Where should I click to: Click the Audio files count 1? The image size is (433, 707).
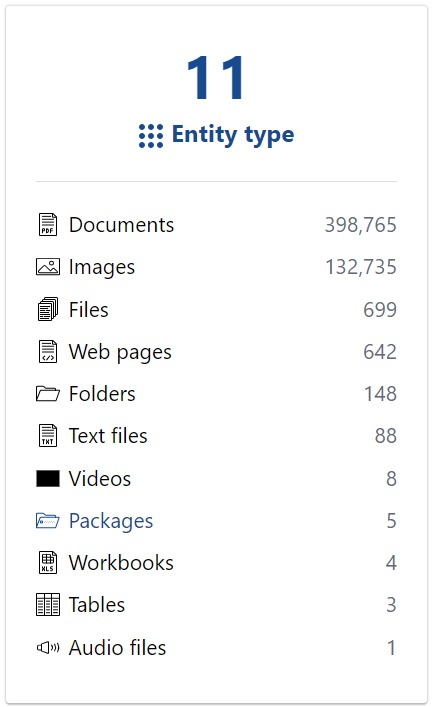point(391,647)
